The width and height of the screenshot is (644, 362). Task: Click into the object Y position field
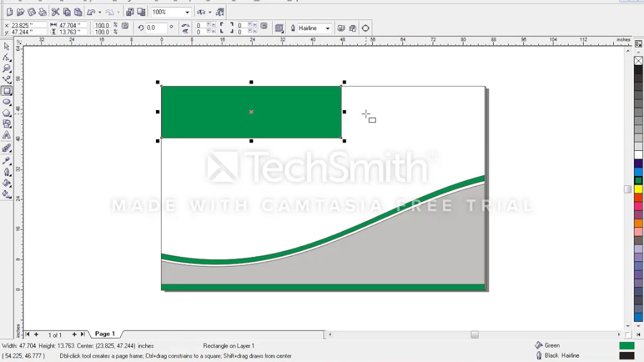(29, 32)
